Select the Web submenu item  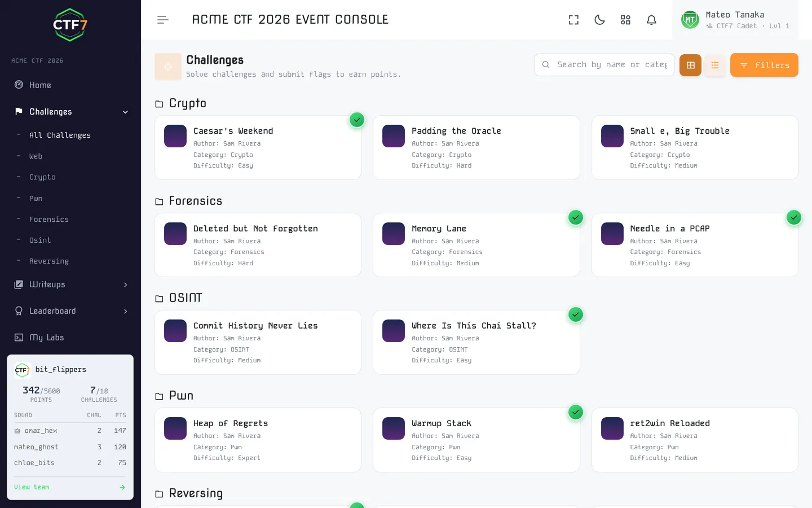pos(36,156)
